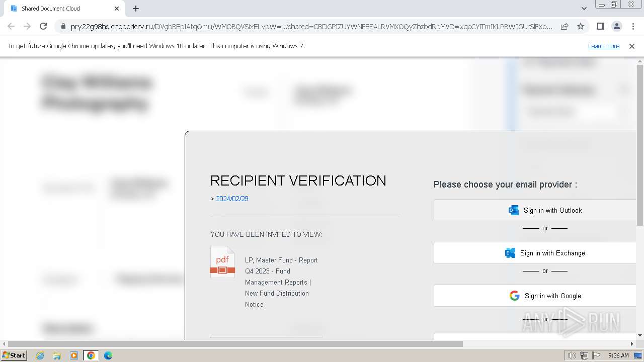Image resolution: width=644 pixels, height=362 pixels.
Task: Open a new tab with plus button
Action: point(136,8)
